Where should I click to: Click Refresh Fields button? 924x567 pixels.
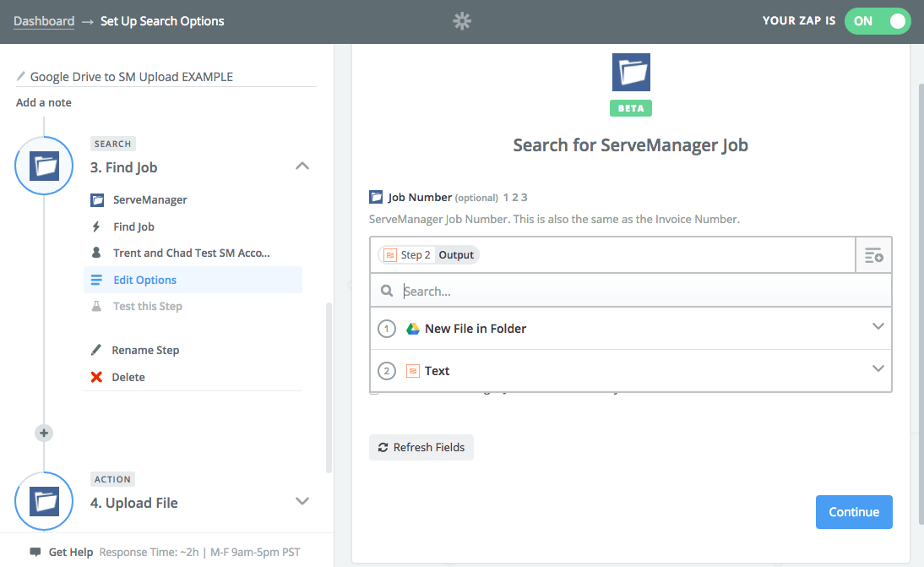tap(421, 447)
